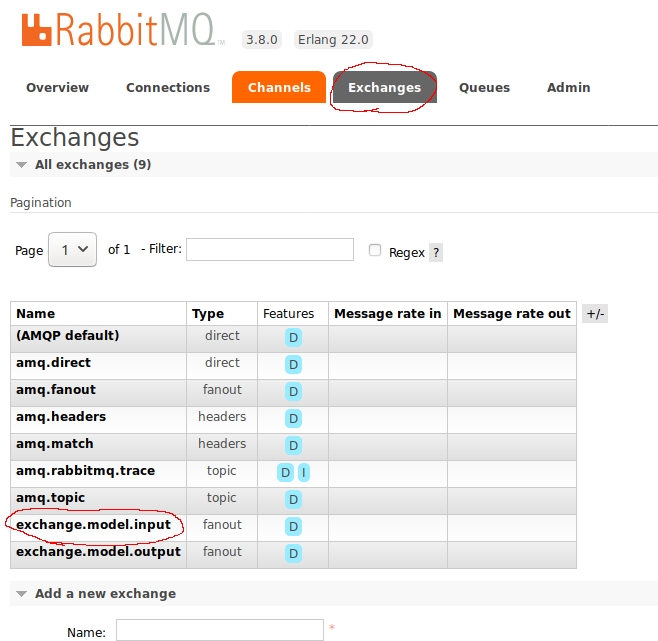Click the D badge for amq.rabbitmq.trace
This screenshot has width=658, height=641.
tap(285, 473)
